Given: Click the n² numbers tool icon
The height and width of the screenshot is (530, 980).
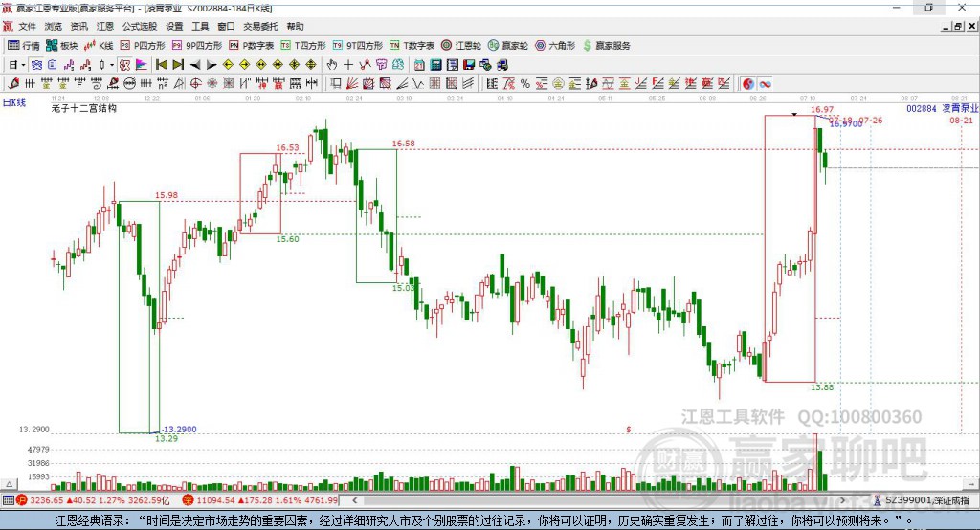Looking at the screenshot, I should pyautogui.click(x=163, y=84).
